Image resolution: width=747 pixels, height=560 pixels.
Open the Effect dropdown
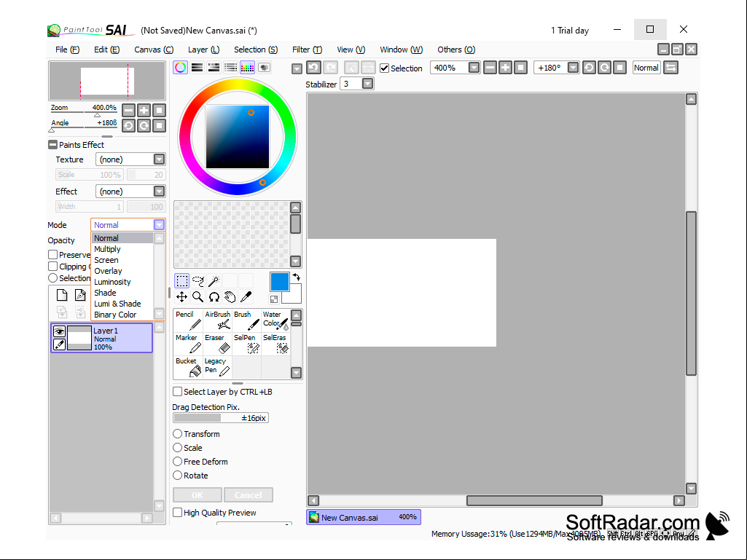159,191
